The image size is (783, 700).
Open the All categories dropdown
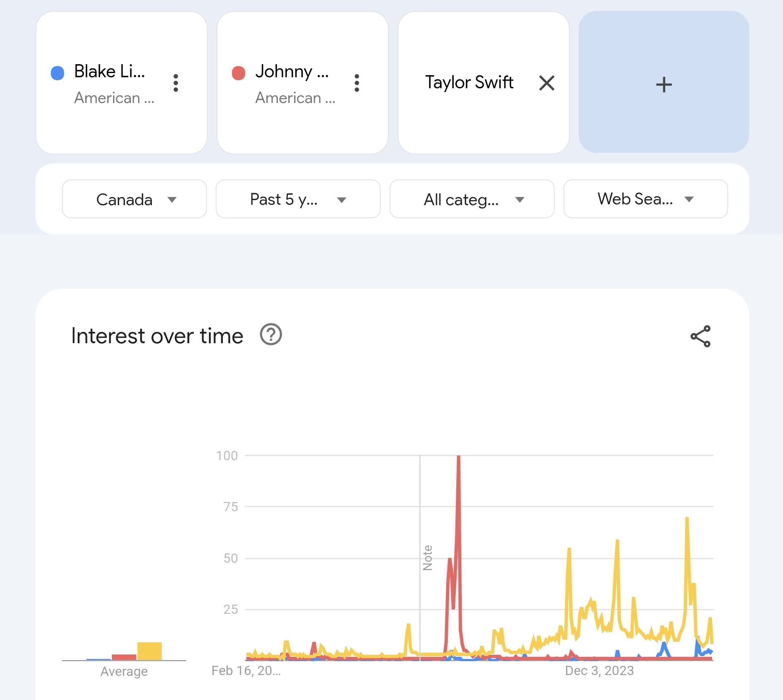tap(471, 199)
